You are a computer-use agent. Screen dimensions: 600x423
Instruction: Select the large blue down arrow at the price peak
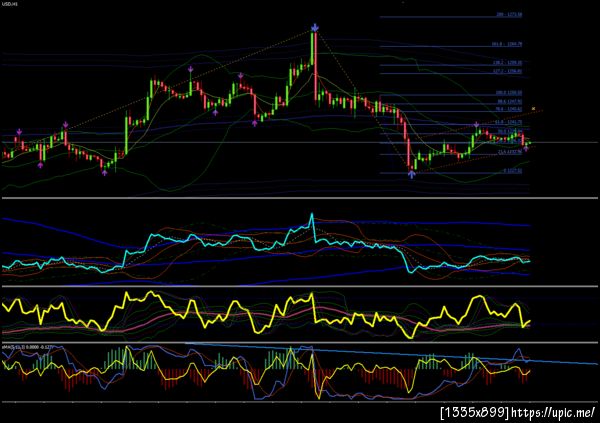(x=315, y=28)
